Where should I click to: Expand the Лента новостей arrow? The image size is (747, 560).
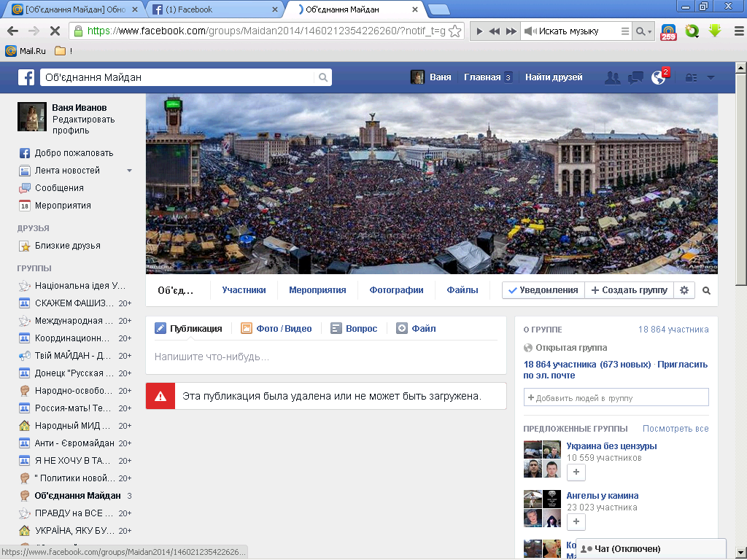pyautogui.click(x=129, y=171)
